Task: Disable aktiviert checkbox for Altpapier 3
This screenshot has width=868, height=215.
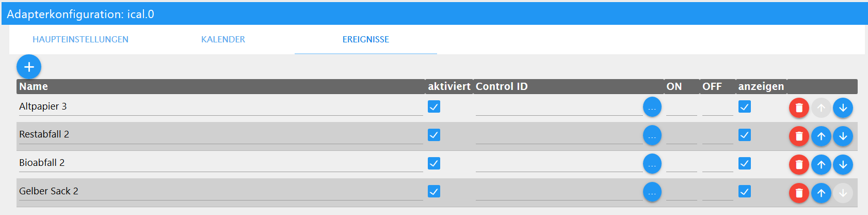Action: click(x=434, y=107)
